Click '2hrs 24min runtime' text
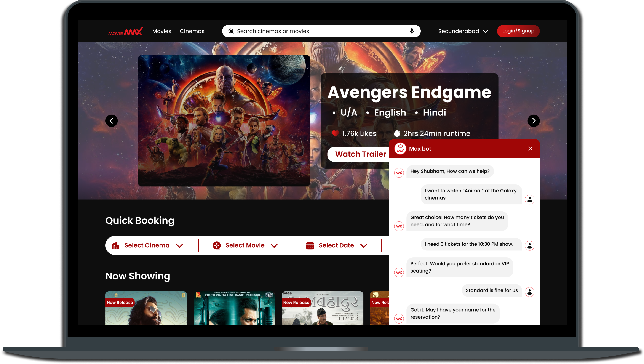Image resolution: width=644 pixels, height=364 pixels. (437, 133)
